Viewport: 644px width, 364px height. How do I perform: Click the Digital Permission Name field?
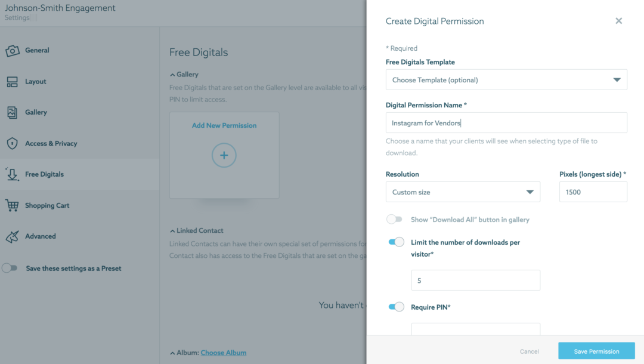506,123
